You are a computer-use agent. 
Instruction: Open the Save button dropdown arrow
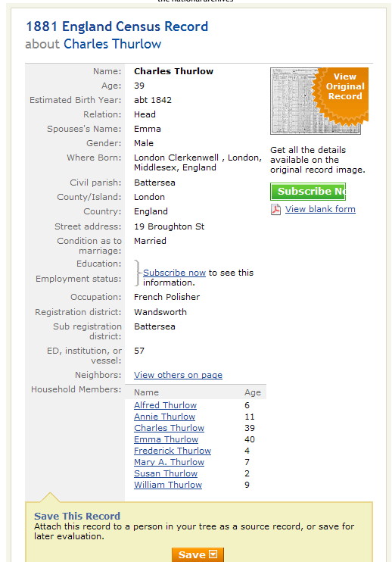(213, 554)
